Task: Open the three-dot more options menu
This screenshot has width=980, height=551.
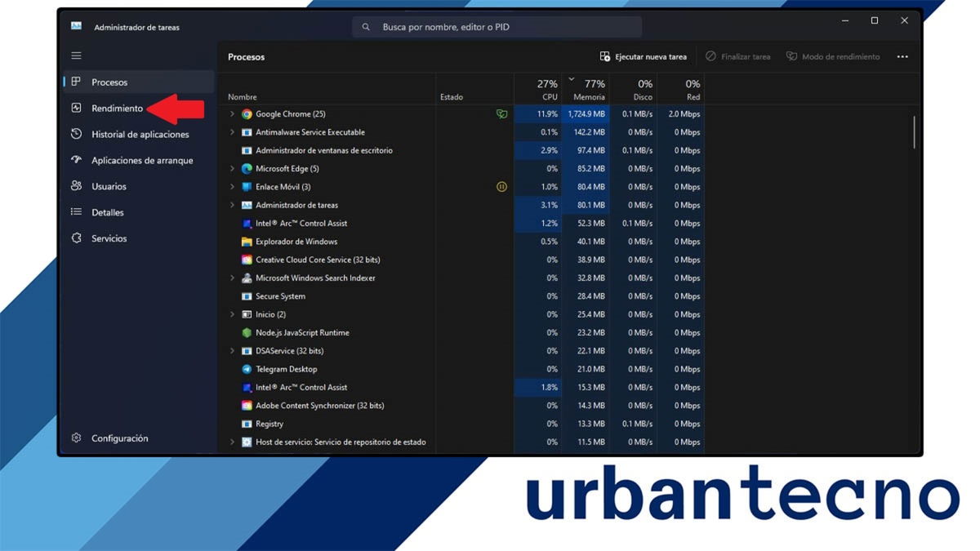Action: [x=902, y=56]
